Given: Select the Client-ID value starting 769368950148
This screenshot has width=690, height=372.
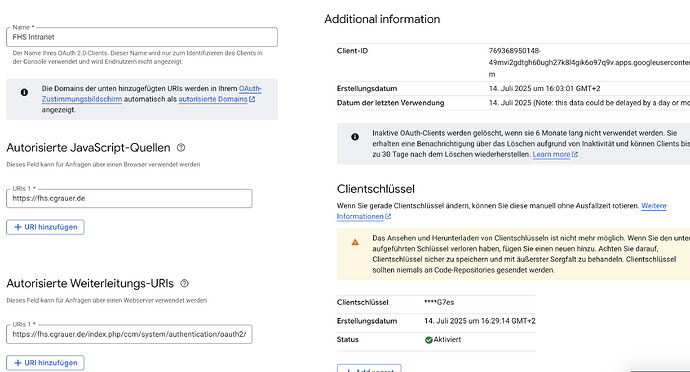Looking at the screenshot, I should click(589, 63).
